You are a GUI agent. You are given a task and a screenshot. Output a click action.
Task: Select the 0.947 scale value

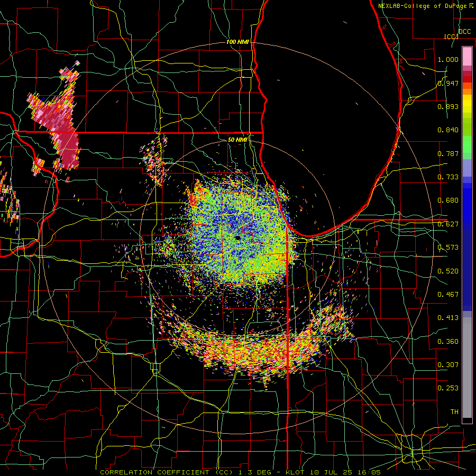pyautogui.click(x=448, y=83)
